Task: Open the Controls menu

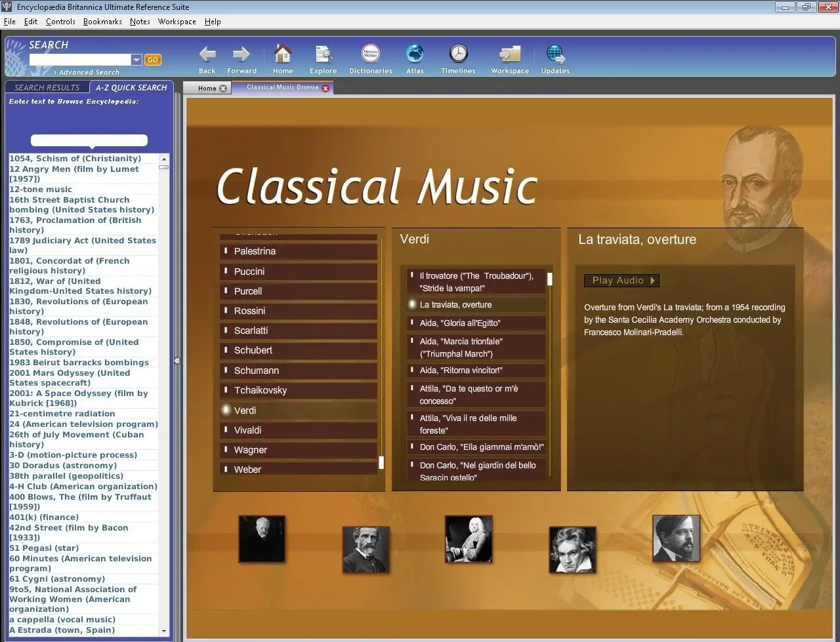Action: click(x=60, y=22)
